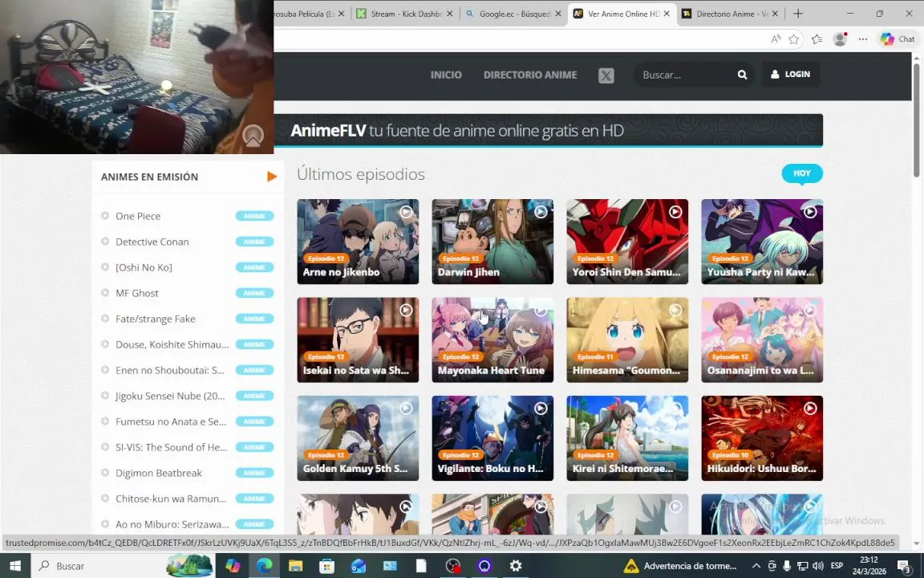This screenshot has height=578, width=924.
Task: Open [Oshi No Ko] in the airing list
Action: point(144,267)
